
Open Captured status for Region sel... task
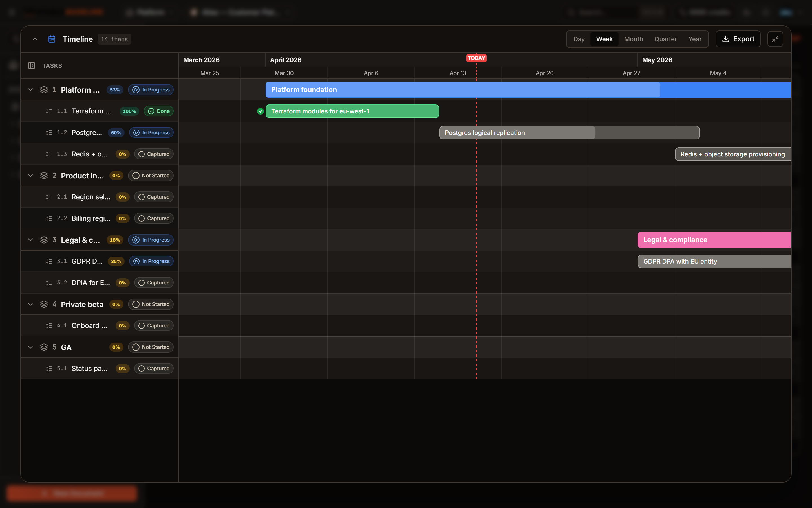point(154,197)
